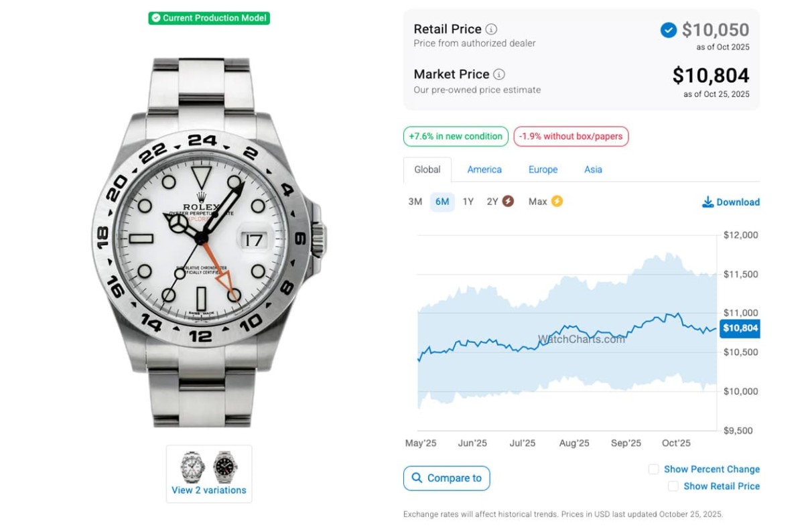Select the Asia region tab
This screenshot has height=532, width=804.
coord(593,170)
